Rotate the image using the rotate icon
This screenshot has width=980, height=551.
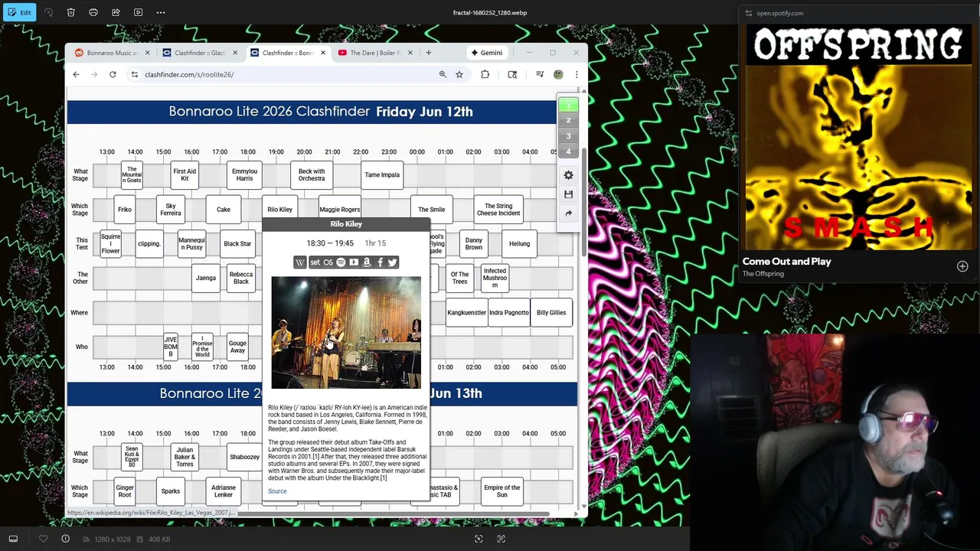coord(48,12)
